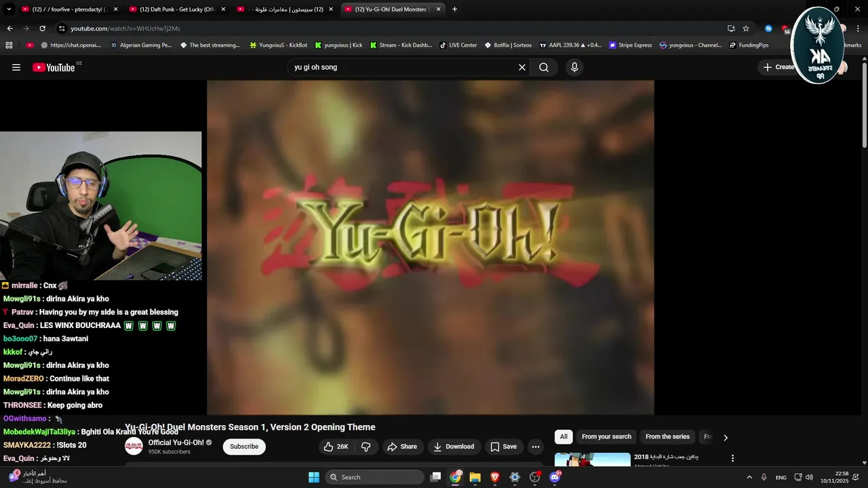Image resolution: width=868 pixels, height=488 pixels.
Task: Open Chrome from the taskbar
Action: coord(456,477)
